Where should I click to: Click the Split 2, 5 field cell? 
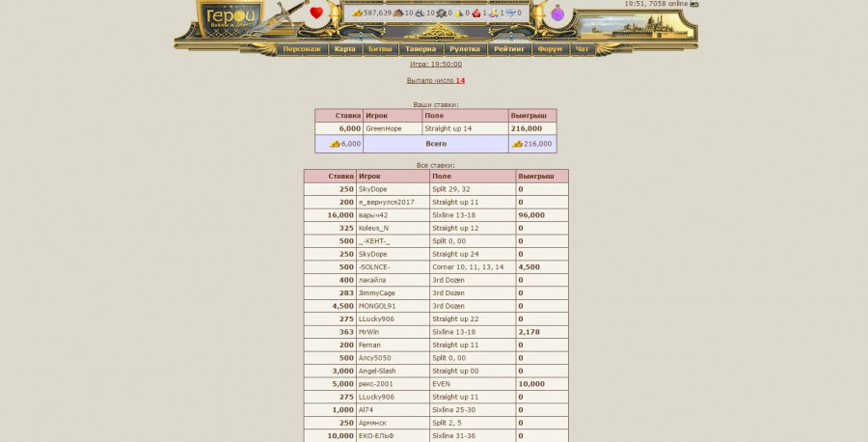(473, 423)
